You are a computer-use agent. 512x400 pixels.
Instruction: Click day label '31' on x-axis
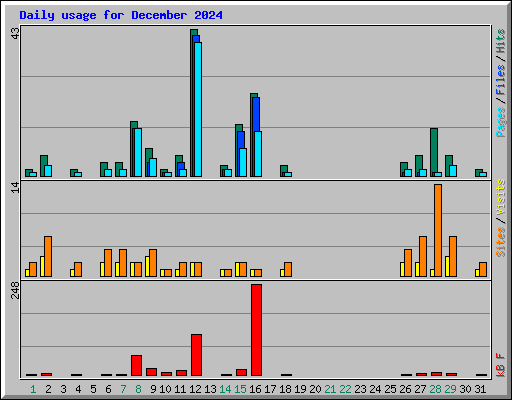(480, 389)
